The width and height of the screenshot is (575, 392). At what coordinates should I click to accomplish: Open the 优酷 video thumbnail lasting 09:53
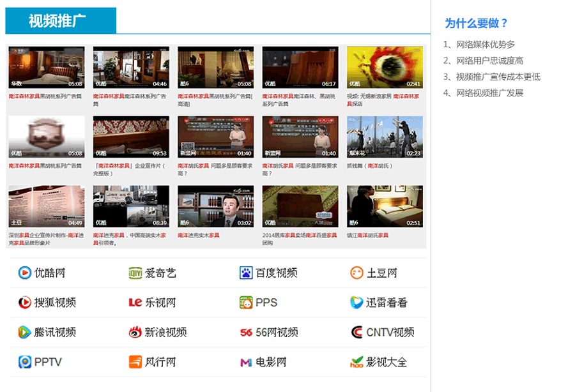click(131, 137)
